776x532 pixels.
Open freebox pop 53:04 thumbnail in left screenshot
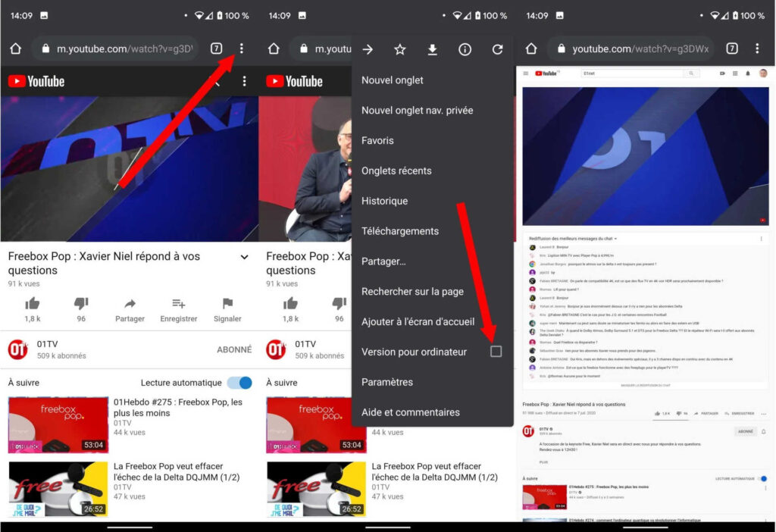[x=58, y=424]
